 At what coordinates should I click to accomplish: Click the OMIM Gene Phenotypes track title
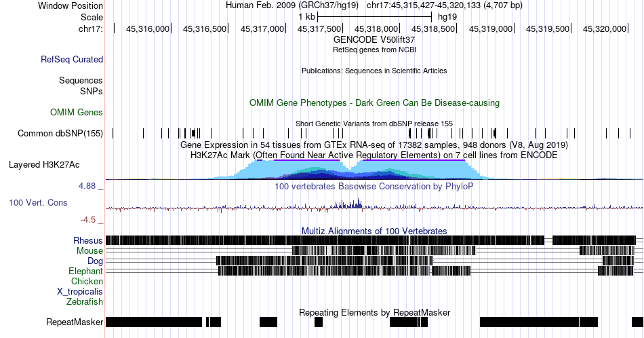tap(374, 102)
